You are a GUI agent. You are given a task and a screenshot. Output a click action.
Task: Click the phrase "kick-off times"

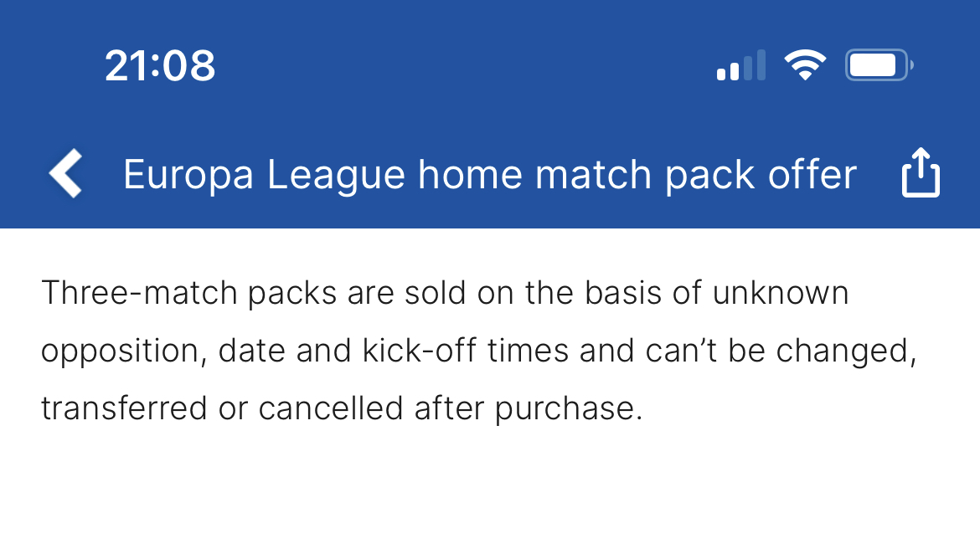pyautogui.click(x=465, y=351)
